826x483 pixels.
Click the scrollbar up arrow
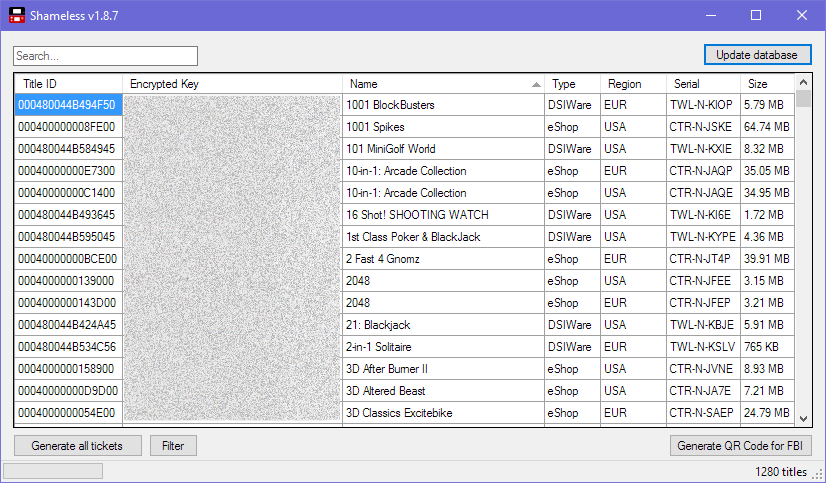803,82
